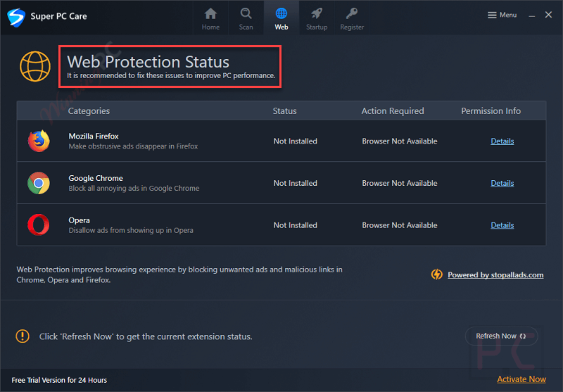Click the orange exclamation warning icon
This screenshot has width=563, height=392.
(x=23, y=336)
